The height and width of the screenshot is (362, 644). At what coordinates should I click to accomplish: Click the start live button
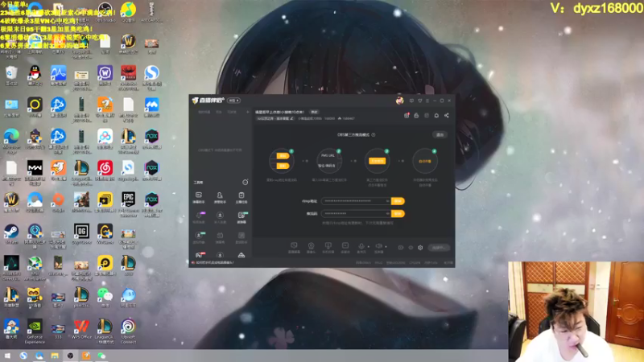[x=439, y=248]
